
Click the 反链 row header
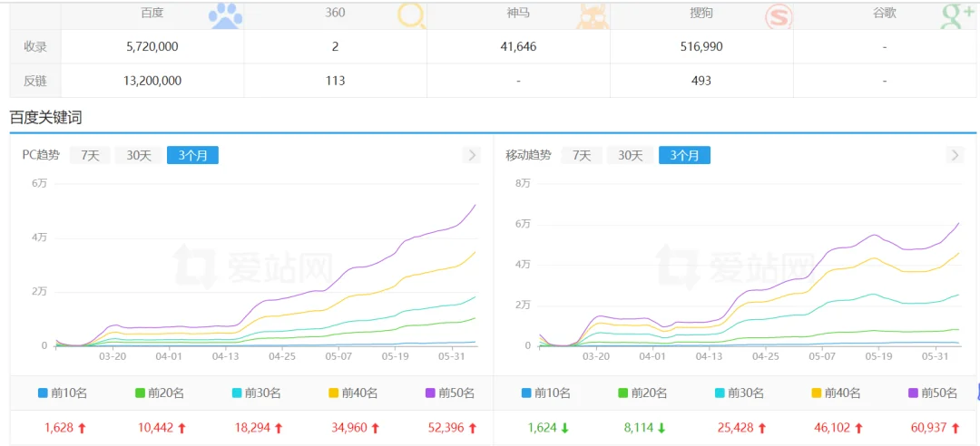pos(35,81)
